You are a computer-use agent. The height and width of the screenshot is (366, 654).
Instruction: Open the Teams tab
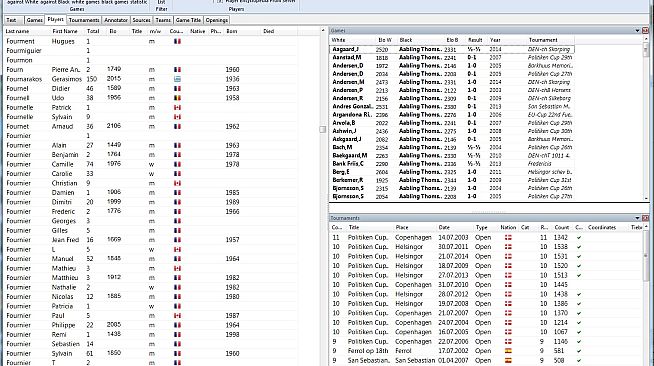point(163,20)
